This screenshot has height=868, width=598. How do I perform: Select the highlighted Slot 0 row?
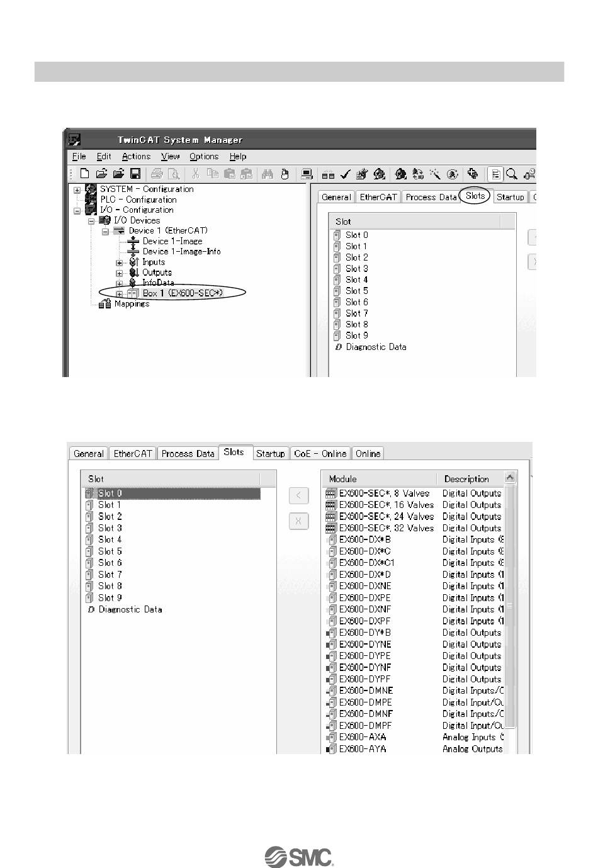pos(172,494)
